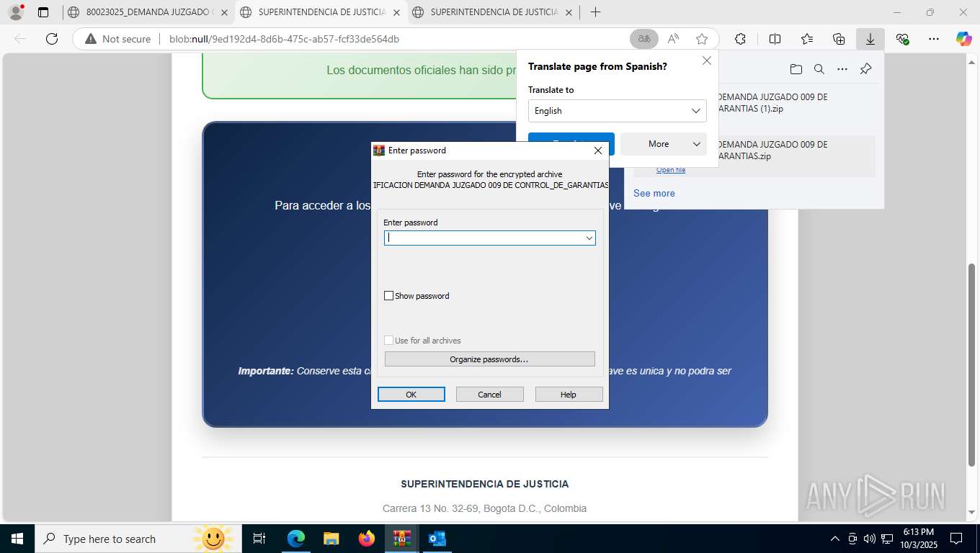The image size is (980, 553).
Task: Open Outlook from the taskbar
Action: (437, 539)
